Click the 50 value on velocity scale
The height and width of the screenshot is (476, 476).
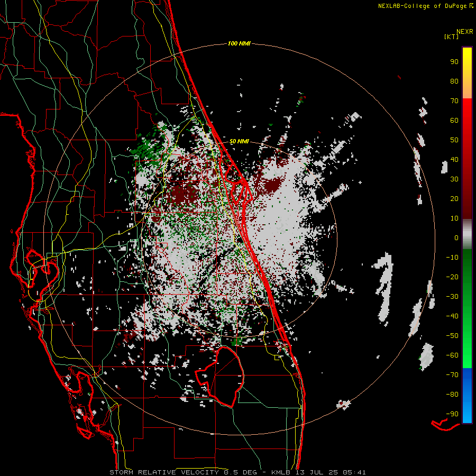pyautogui.click(x=454, y=140)
